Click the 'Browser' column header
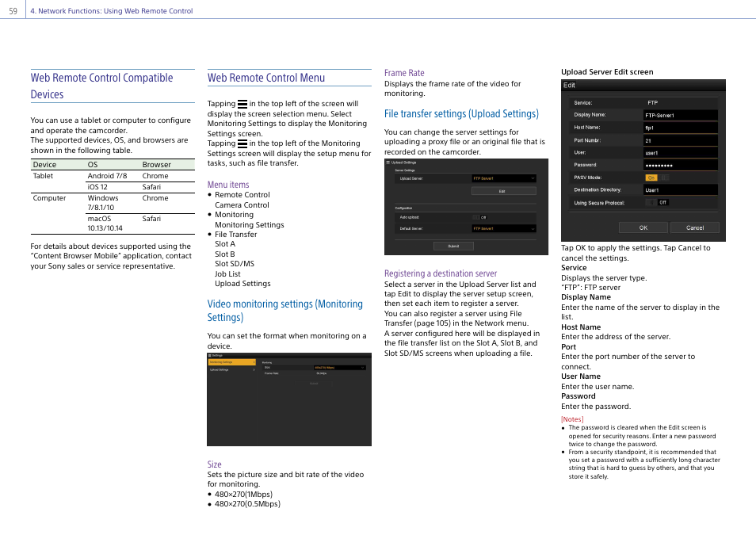756x535 pixels. pyautogui.click(x=156, y=165)
